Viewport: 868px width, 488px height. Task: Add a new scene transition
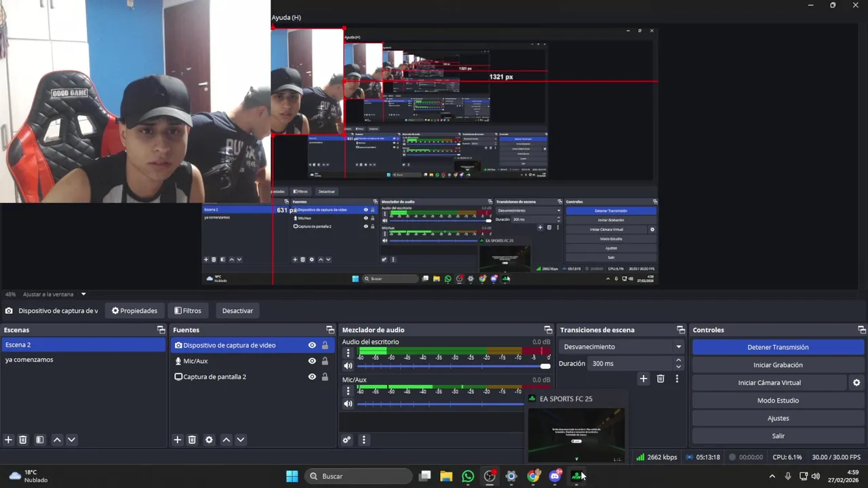pyautogui.click(x=644, y=379)
